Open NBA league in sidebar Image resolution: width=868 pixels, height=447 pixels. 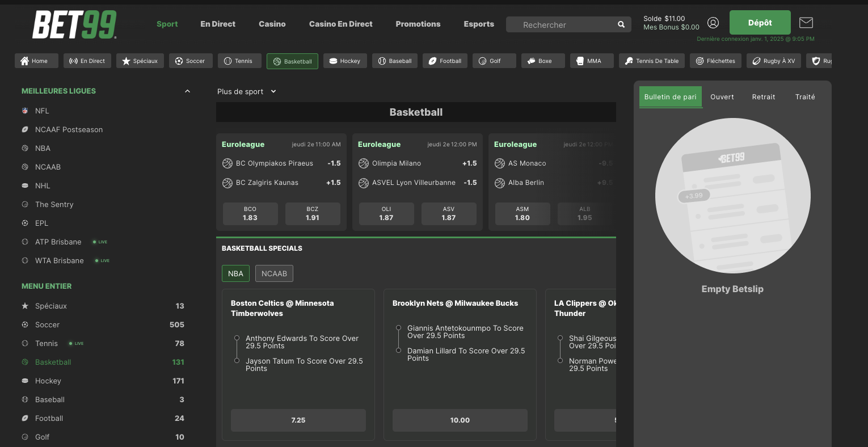pyautogui.click(x=43, y=148)
